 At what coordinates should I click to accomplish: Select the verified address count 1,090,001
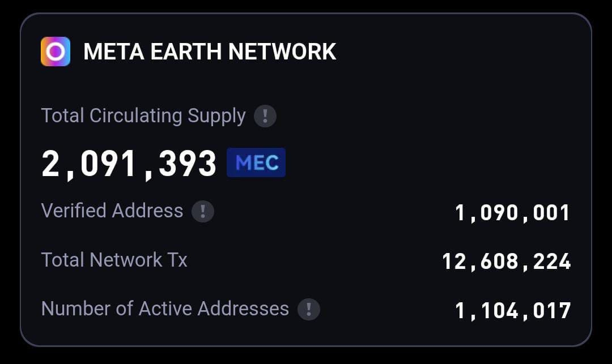tap(513, 213)
